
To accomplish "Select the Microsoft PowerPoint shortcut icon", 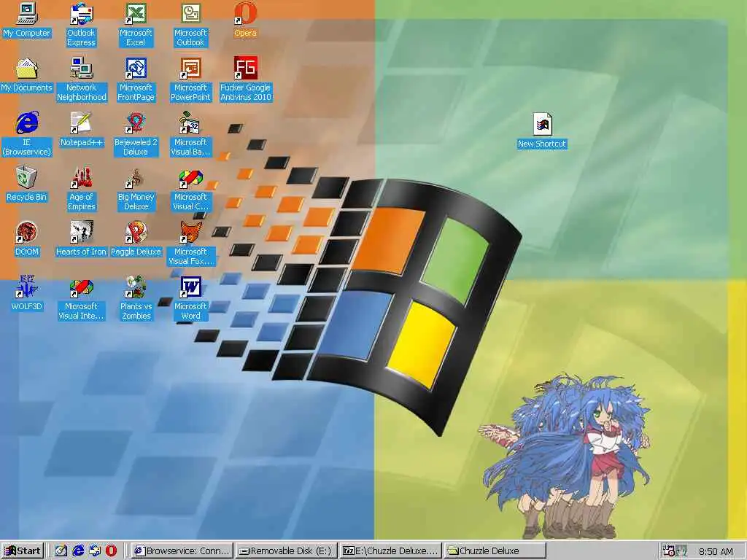I will coord(190,68).
